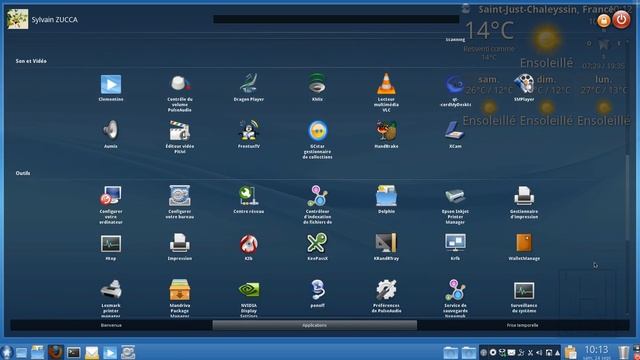Switch to the Frise temporelle tab
The width and height of the screenshot is (640, 360).
point(522,325)
